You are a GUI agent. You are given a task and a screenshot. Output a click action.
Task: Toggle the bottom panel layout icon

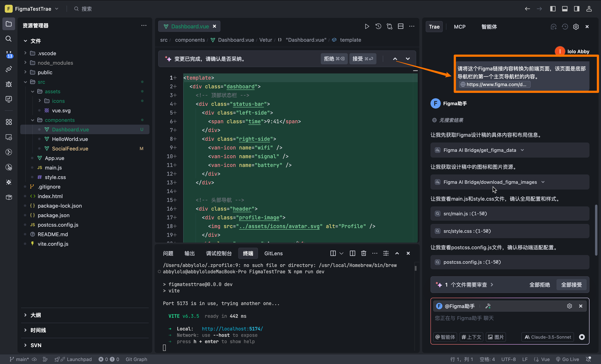[565, 9]
